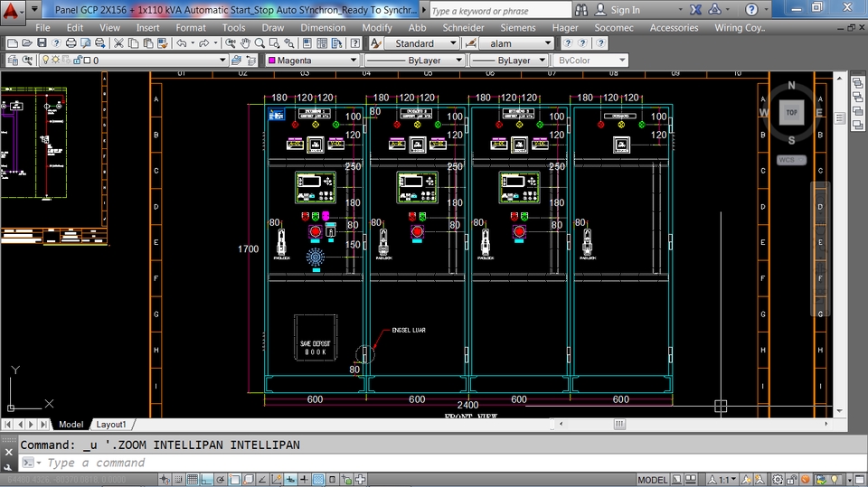Open the Magenta color dropdown
The width and height of the screenshot is (868, 487).
354,61
